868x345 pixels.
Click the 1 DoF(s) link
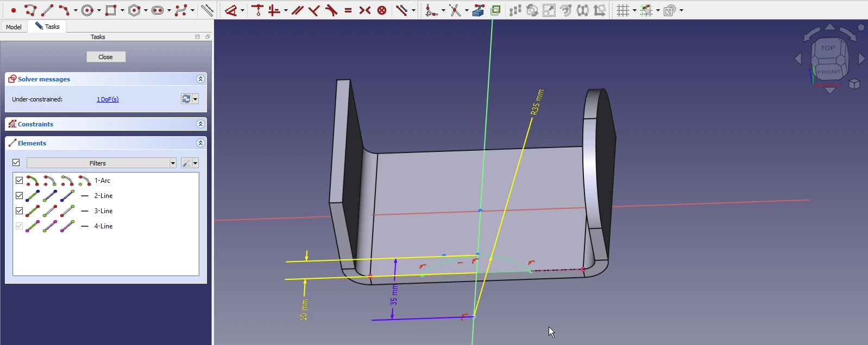pos(108,99)
